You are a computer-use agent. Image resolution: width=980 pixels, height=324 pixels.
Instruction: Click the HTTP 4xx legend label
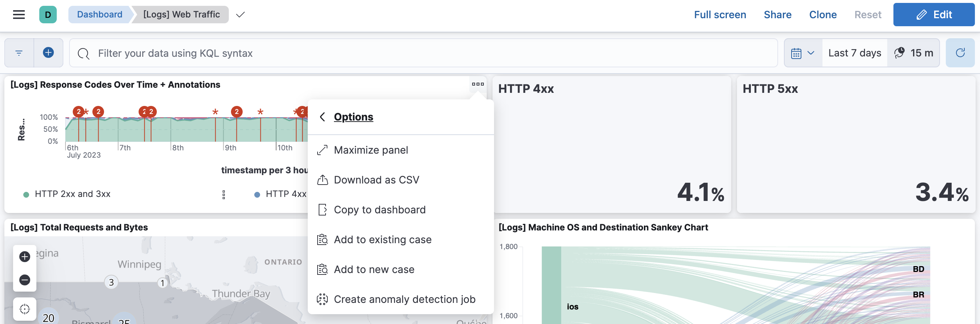tap(286, 194)
